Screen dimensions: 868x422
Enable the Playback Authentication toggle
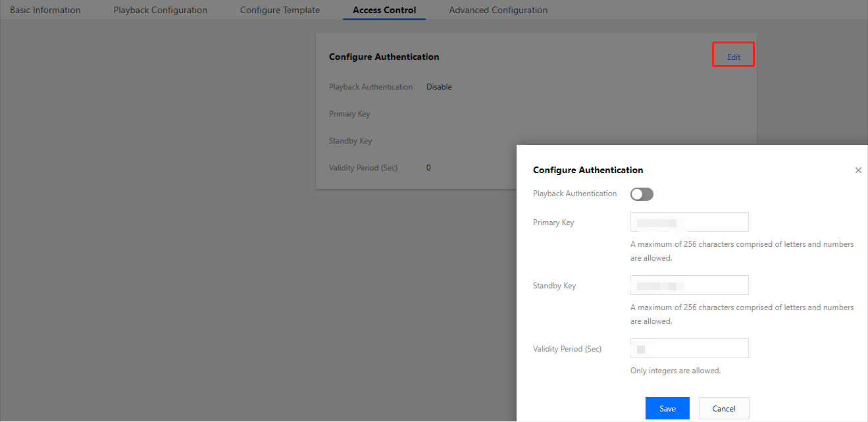[x=642, y=194]
